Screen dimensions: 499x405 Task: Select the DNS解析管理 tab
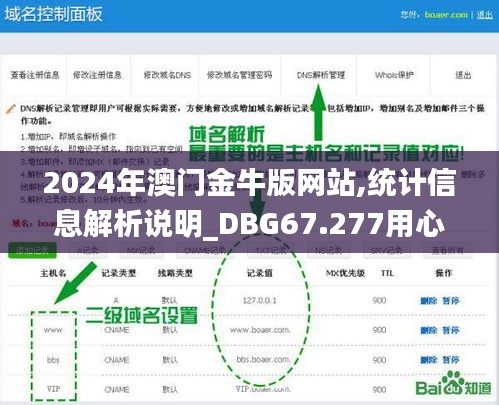(321, 75)
